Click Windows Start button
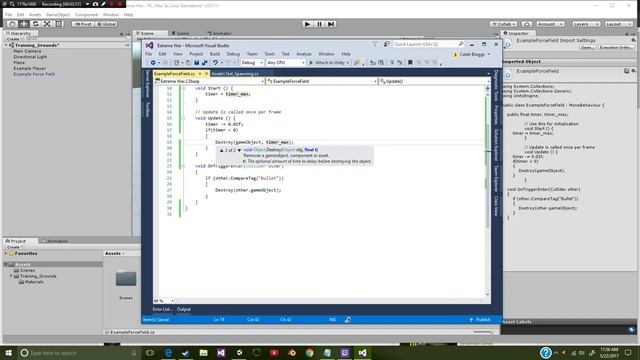The height and width of the screenshot is (360, 640). pyautogui.click(x=9, y=353)
